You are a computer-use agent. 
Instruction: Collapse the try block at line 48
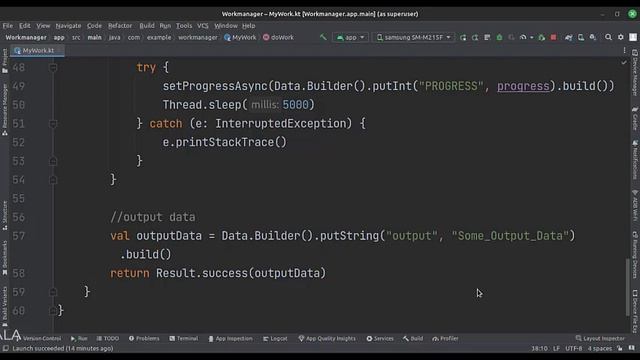(53, 67)
